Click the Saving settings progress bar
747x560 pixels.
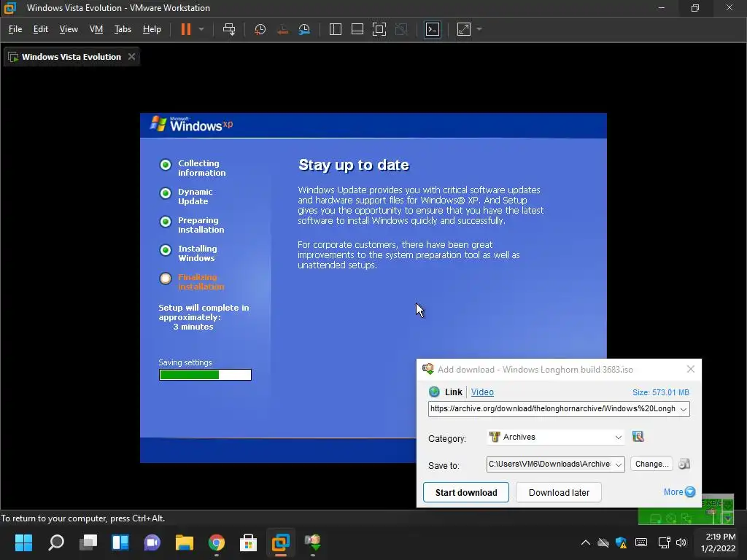[x=205, y=376]
